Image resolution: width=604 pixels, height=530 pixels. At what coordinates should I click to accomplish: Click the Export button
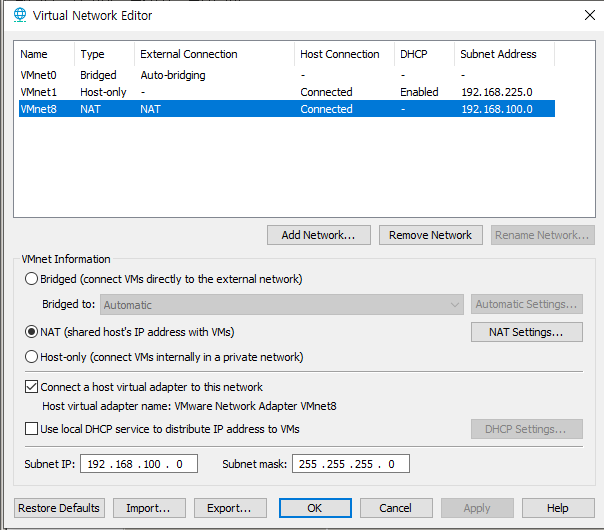click(230, 508)
